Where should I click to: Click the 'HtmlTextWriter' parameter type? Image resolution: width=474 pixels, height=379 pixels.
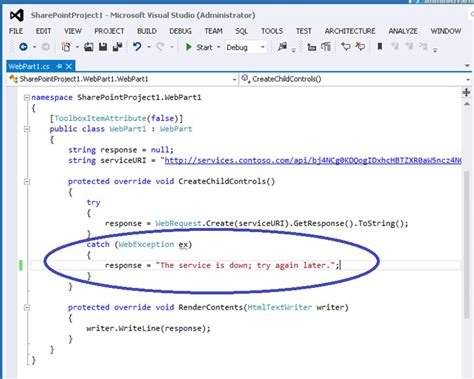coord(280,307)
